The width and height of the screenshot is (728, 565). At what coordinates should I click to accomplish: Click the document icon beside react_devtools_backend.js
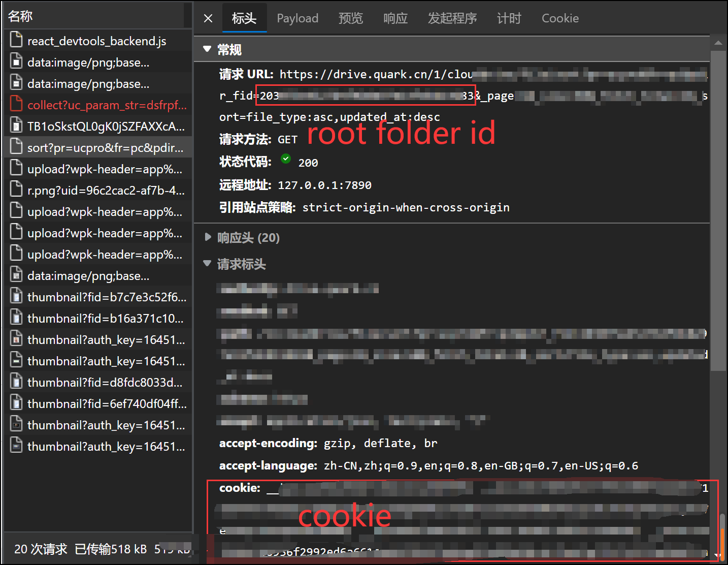tap(16, 41)
